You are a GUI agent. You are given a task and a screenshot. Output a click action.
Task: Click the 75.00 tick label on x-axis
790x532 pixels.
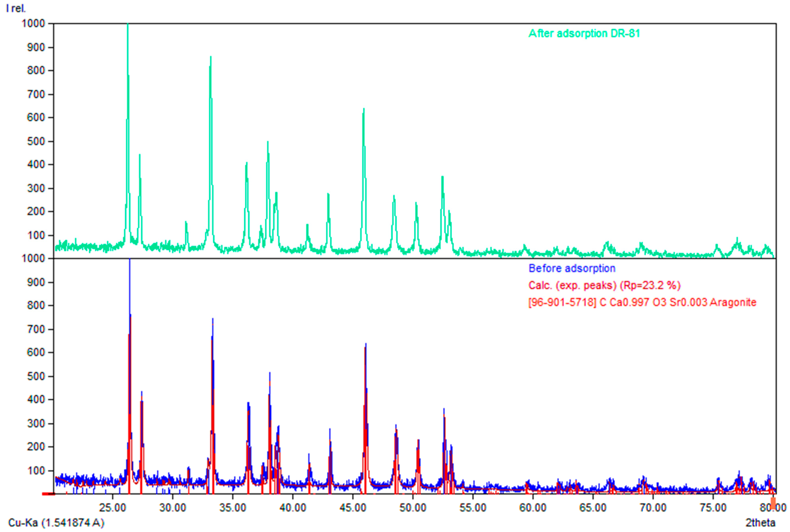(x=713, y=508)
